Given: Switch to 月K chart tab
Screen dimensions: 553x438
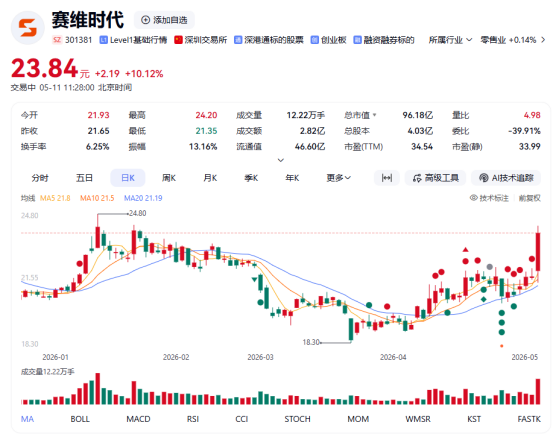Looking at the screenshot, I should point(210,178).
